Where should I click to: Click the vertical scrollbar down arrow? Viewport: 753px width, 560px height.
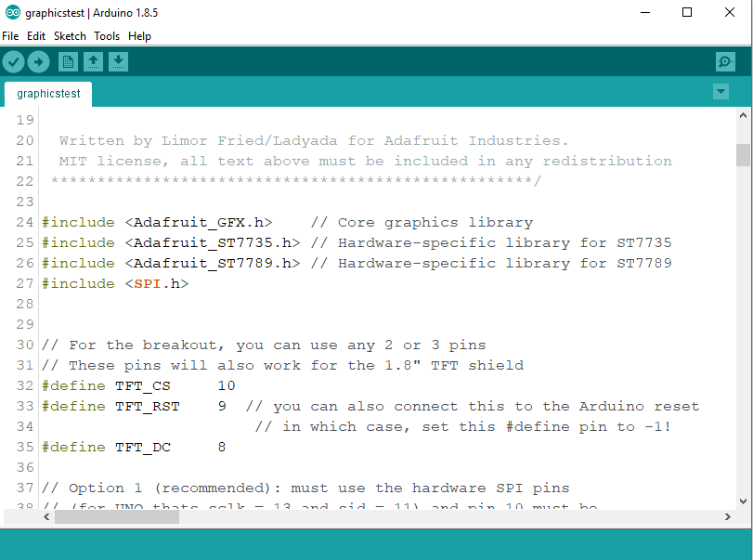pyautogui.click(x=743, y=501)
